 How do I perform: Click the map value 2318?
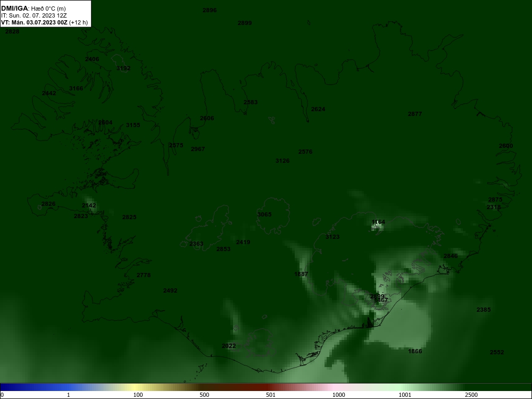click(x=494, y=207)
